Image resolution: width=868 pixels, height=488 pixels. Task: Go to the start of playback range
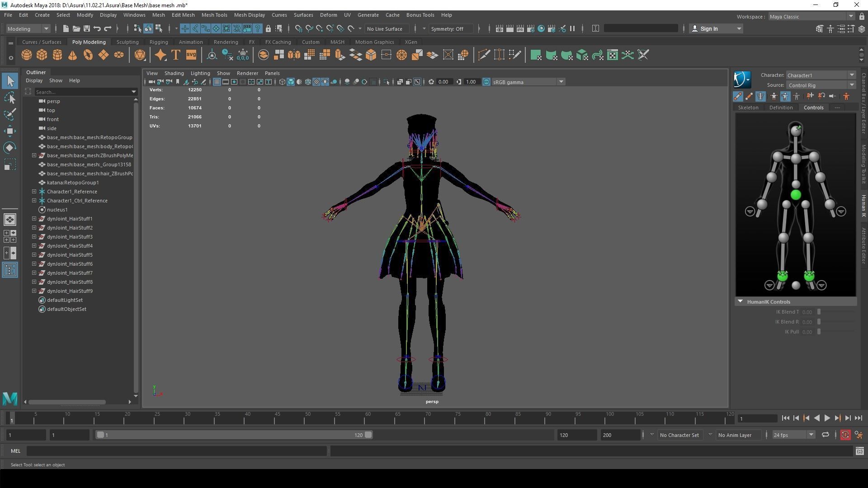tap(786, 418)
